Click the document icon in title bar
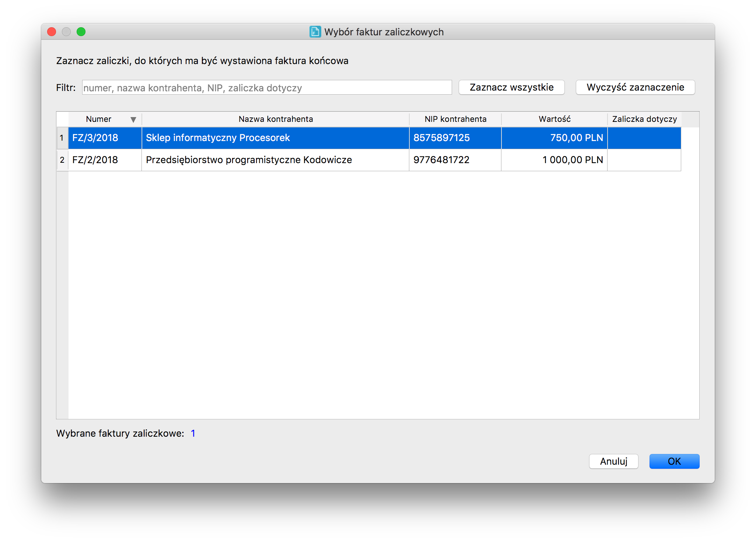 (x=315, y=32)
